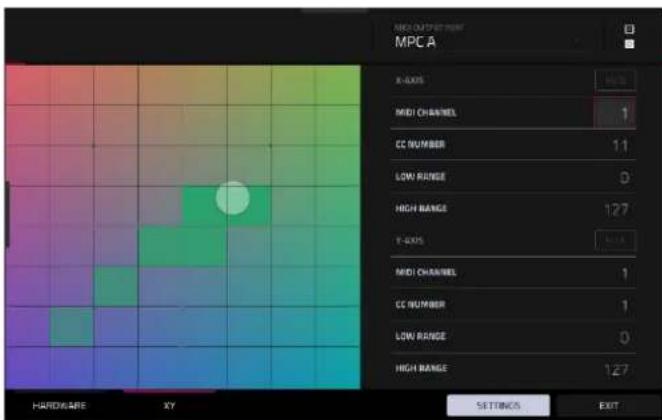This screenshot has height=420, width=662.
Task: Select the Y-axis HIGH RANGE value 127
Action: click(x=617, y=370)
